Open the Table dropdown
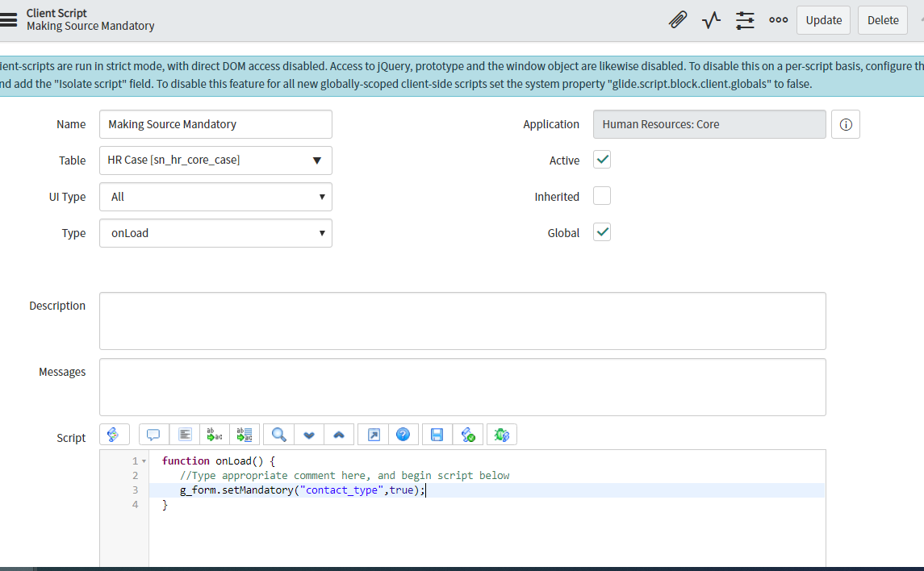The width and height of the screenshot is (924, 571). click(215, 160)
